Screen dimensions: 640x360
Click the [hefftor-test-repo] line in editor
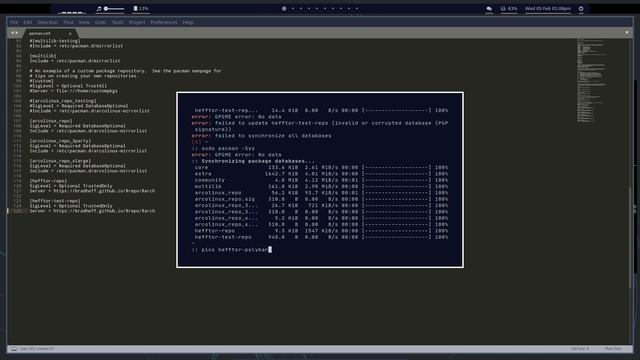point(55,201)
